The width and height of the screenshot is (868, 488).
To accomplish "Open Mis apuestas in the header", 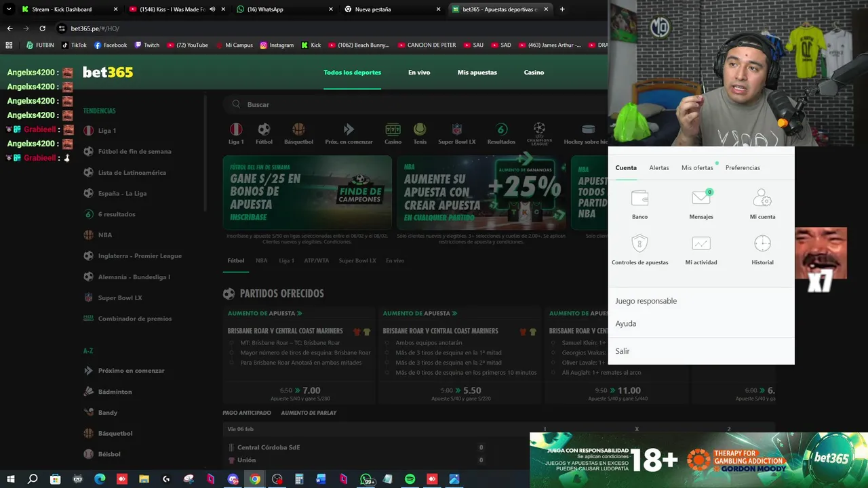I will 477,73.
